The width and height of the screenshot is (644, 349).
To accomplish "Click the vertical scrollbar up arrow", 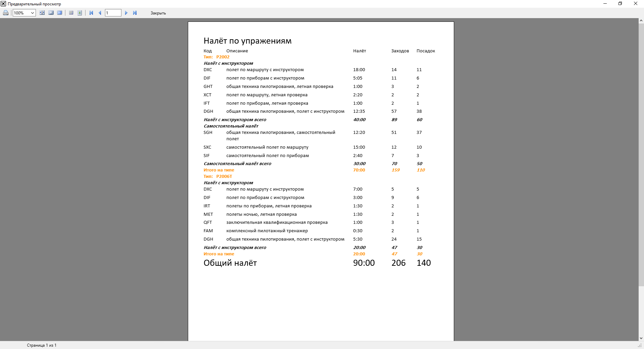I will click(641, 21).
